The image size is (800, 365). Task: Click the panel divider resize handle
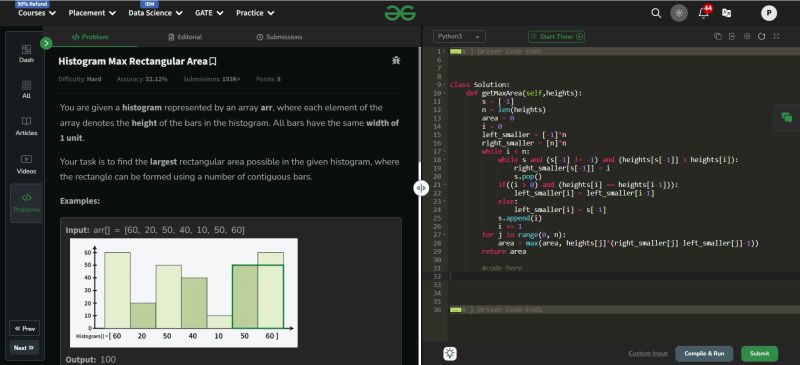(x=420, y=188)
